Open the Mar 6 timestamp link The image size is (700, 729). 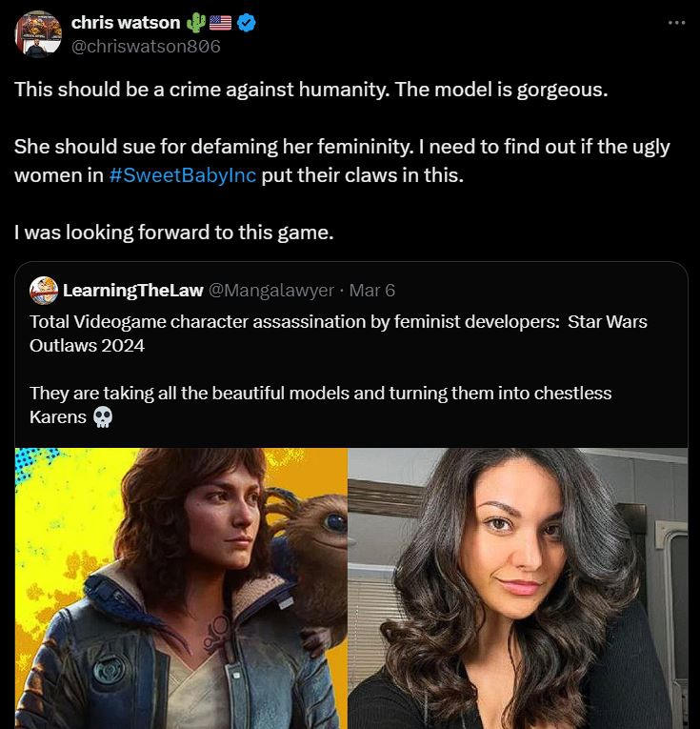[x=371, y=290]
